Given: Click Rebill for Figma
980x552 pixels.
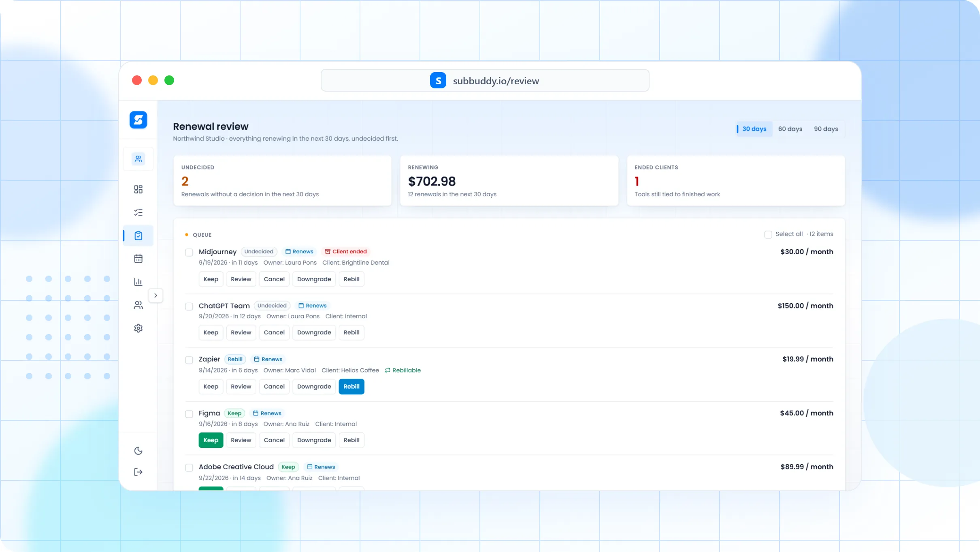Looking at the screenshot, I should [352, 440].
